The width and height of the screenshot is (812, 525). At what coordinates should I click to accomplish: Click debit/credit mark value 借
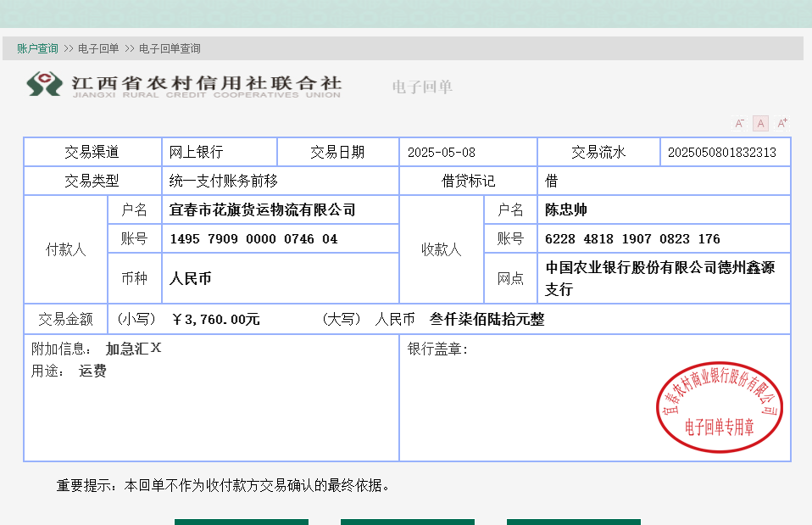point(552,181)
